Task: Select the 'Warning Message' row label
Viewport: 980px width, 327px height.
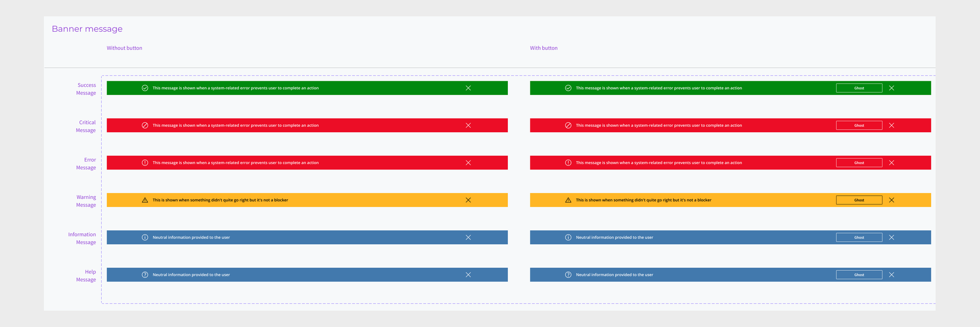Action: click(86, 201)
